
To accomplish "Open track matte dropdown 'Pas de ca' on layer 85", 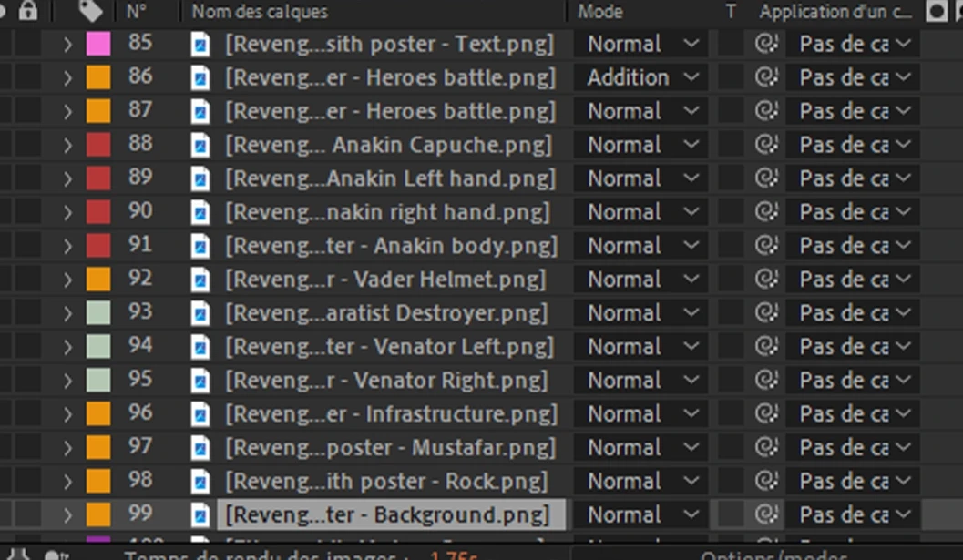I will click(853, 44).
